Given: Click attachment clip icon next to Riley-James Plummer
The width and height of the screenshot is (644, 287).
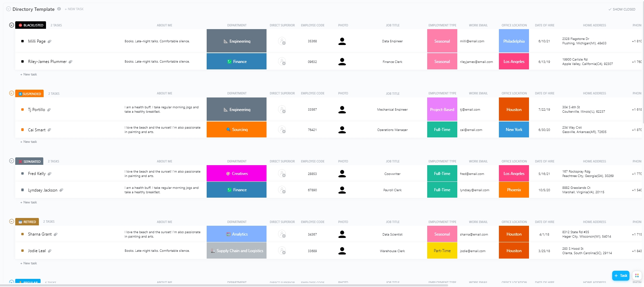Looking at the screenshot, I should pyautogui.click(x=70, y=62).
